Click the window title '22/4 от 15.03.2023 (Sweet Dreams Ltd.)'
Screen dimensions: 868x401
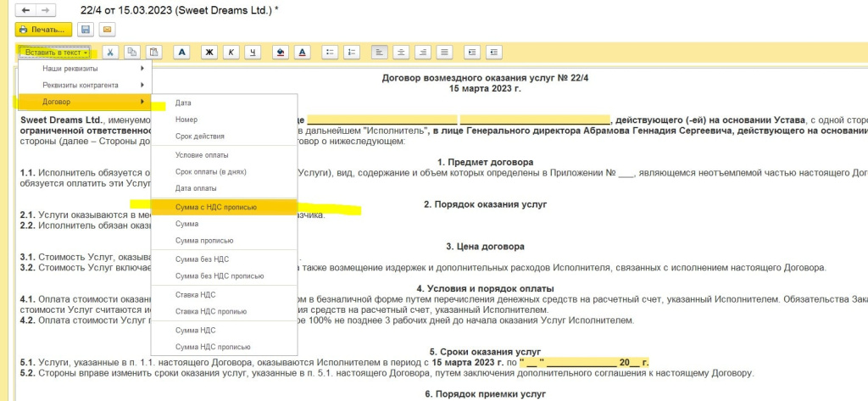176,10
